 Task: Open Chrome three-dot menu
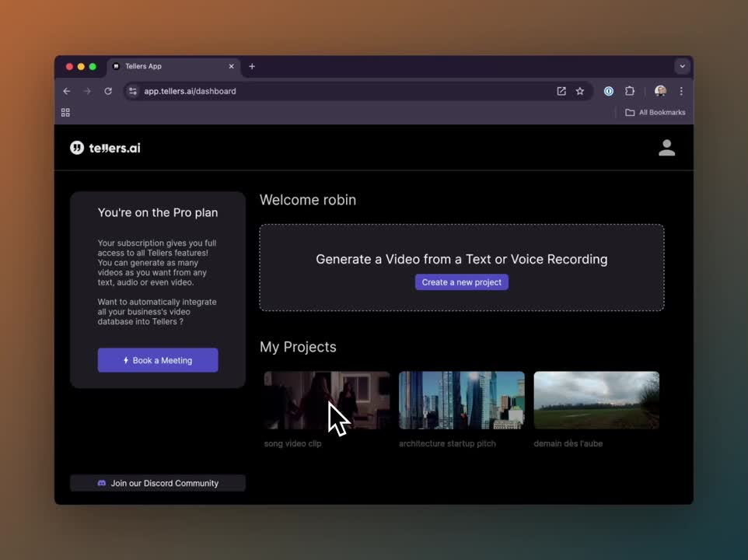coord(681,91)
